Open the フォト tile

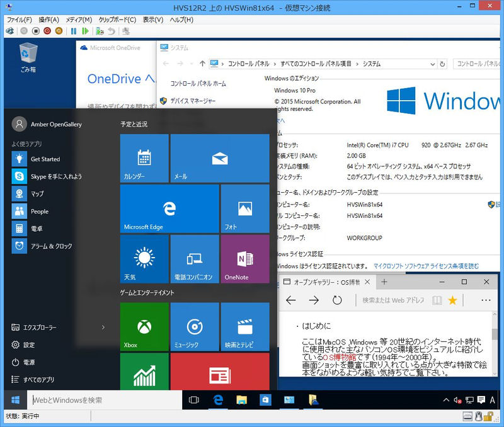click(x=245, y=209)
